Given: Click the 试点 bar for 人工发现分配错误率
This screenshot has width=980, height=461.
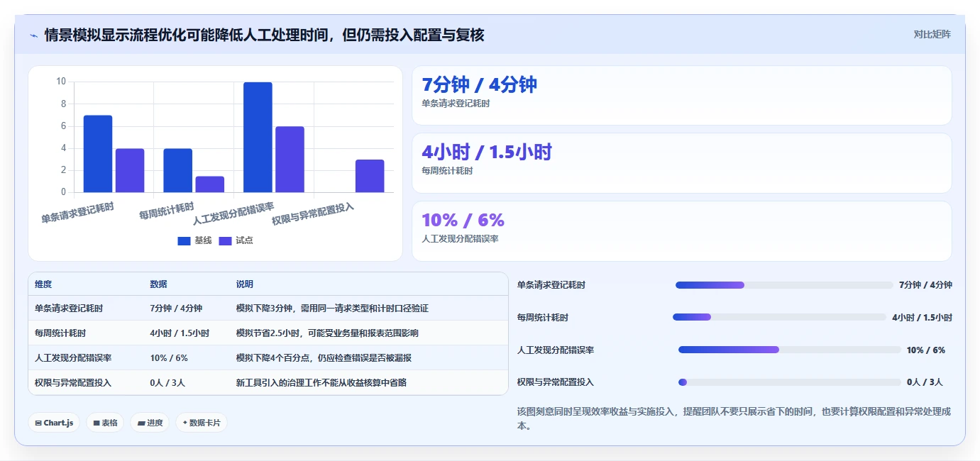Looking at the screenshot, I should coord(290,160).
